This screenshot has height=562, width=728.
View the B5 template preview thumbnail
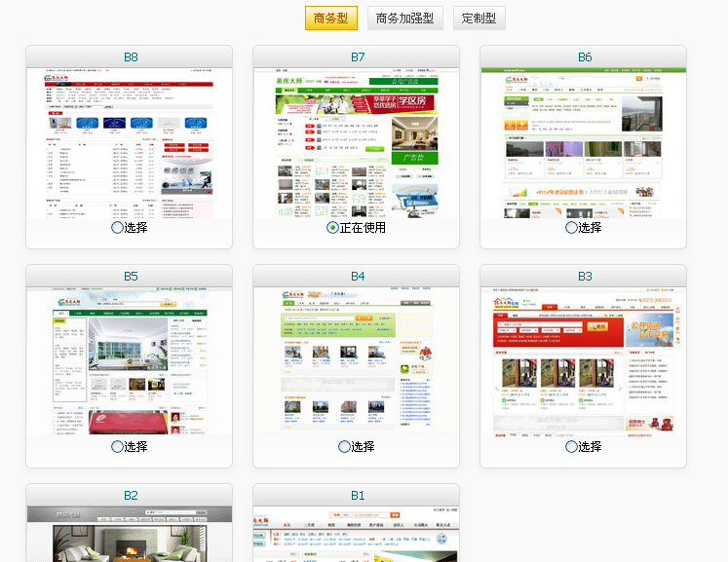coord(129,362)
